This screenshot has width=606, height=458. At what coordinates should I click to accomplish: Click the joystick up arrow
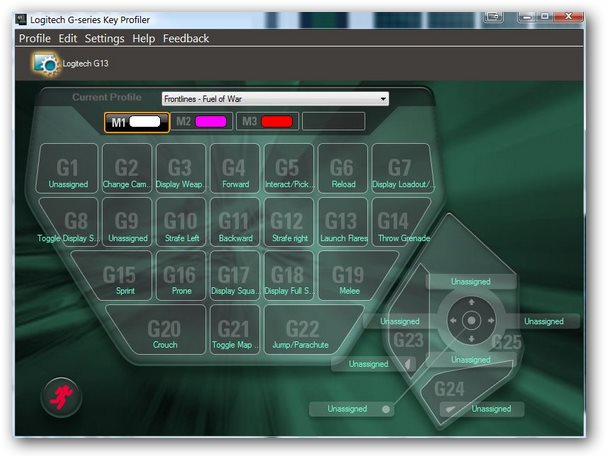click(x=472, y=302)
